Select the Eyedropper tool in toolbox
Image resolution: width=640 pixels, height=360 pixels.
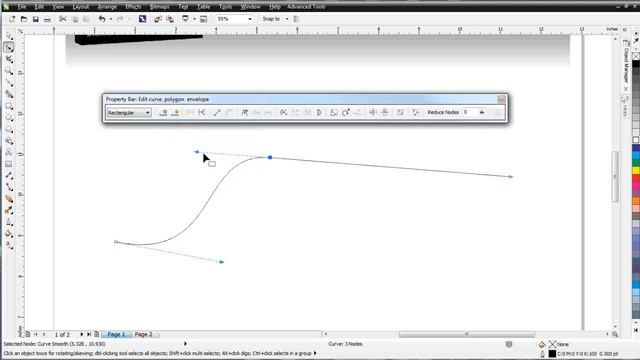coord(9,211)
